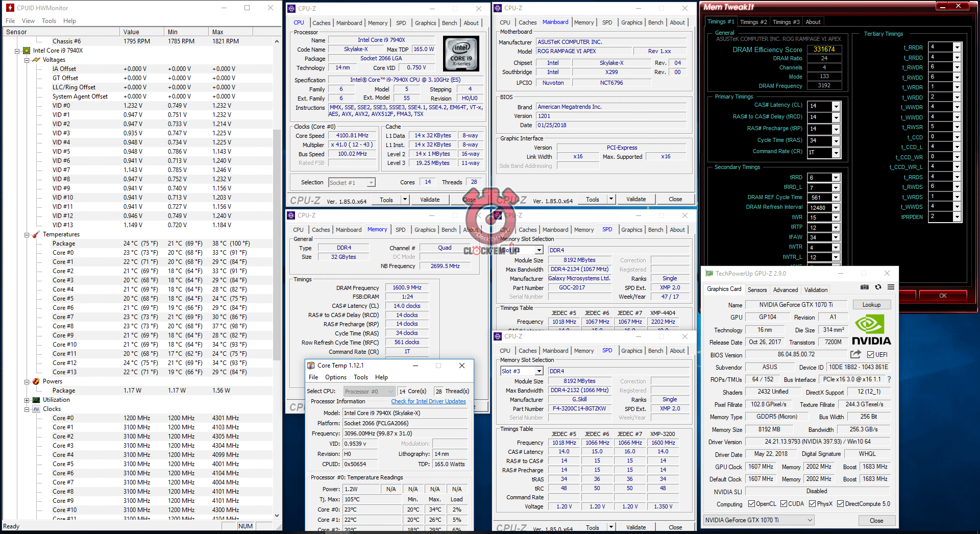Open the Options menu in Core Temp

[335, 377]
